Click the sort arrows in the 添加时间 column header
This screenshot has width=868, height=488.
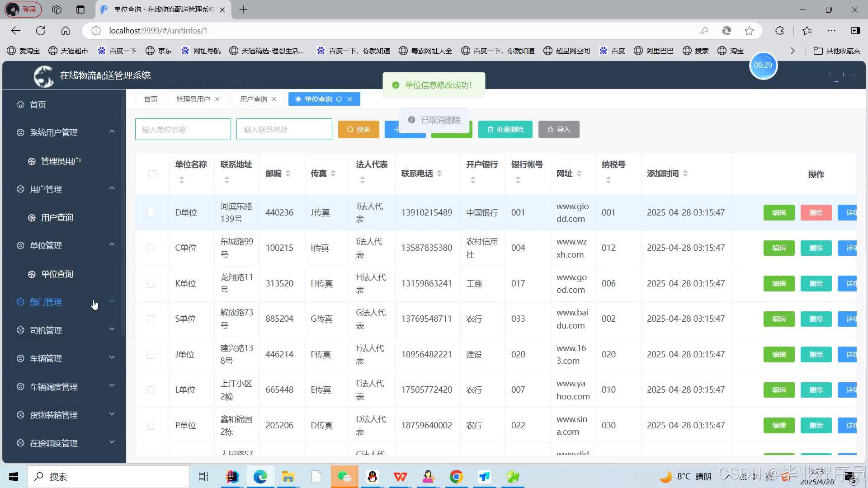685,174
